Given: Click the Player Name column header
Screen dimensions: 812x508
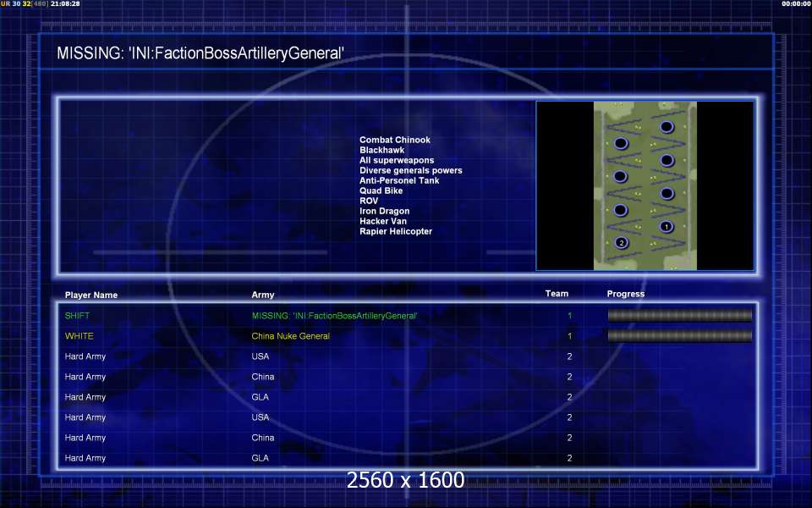Looking at the screenshot, I should (91, 295).
